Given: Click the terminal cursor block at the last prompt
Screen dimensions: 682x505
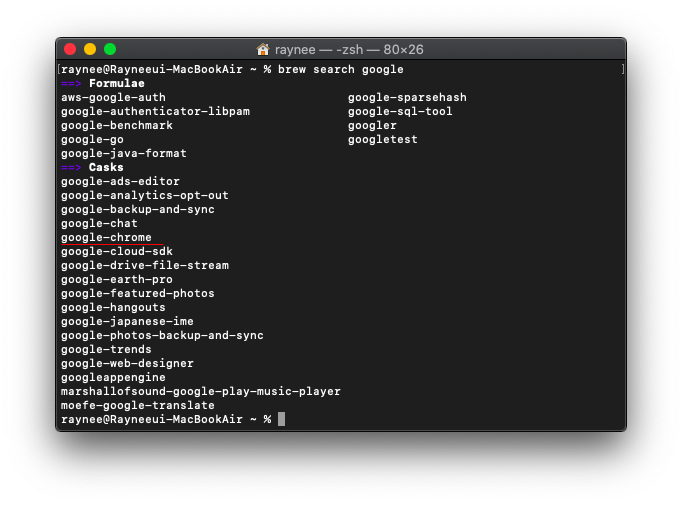Looking at the screenshot, I should [281, 419].
